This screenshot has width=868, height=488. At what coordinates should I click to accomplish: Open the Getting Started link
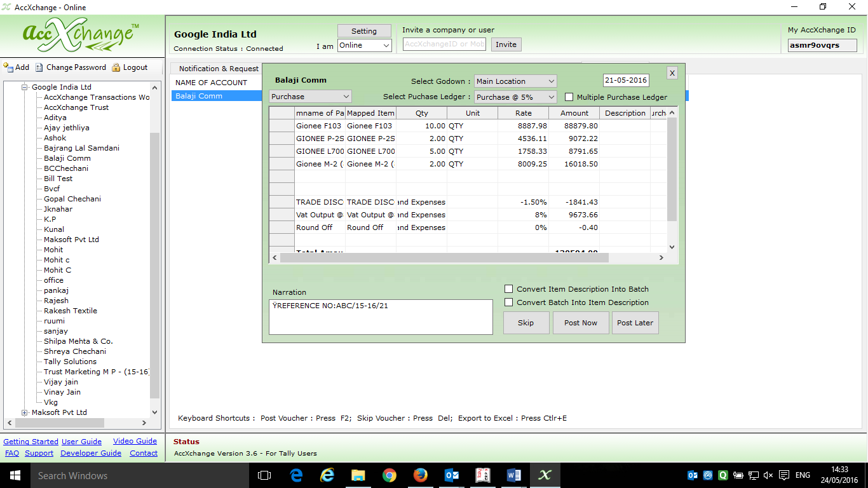point(31,442)
